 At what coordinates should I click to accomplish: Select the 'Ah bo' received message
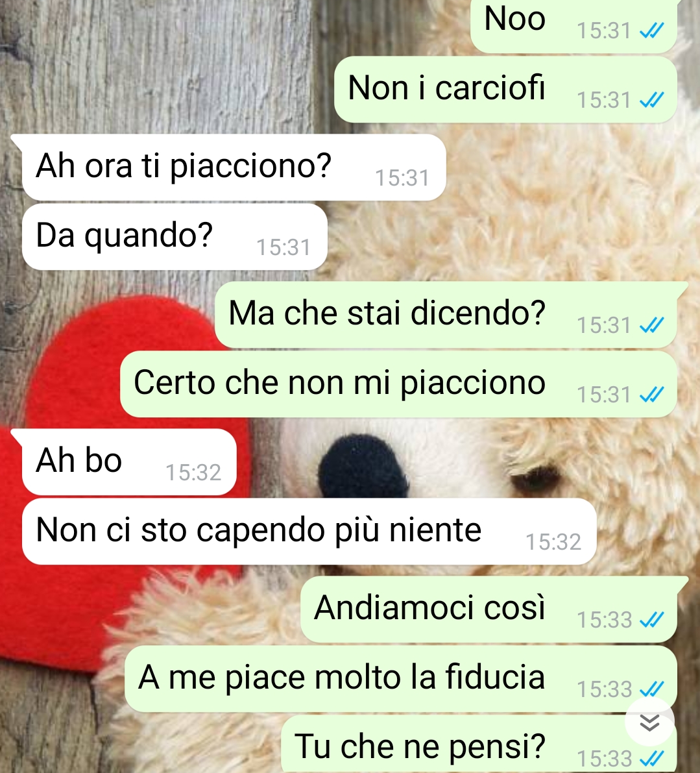(x=129, y=462)
